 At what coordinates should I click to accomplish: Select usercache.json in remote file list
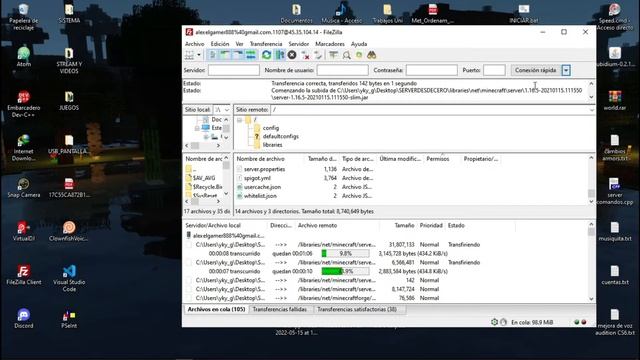[x=262, y=187]
